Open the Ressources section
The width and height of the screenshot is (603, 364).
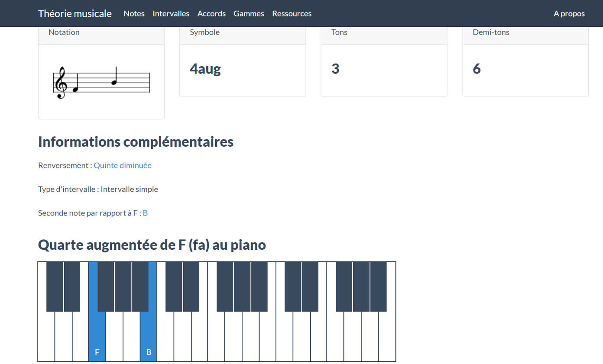[x=292, y=13]
